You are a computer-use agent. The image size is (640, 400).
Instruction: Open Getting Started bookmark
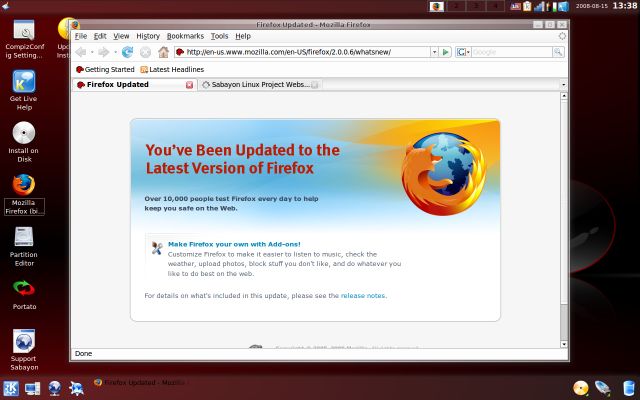tap(105, 69)
